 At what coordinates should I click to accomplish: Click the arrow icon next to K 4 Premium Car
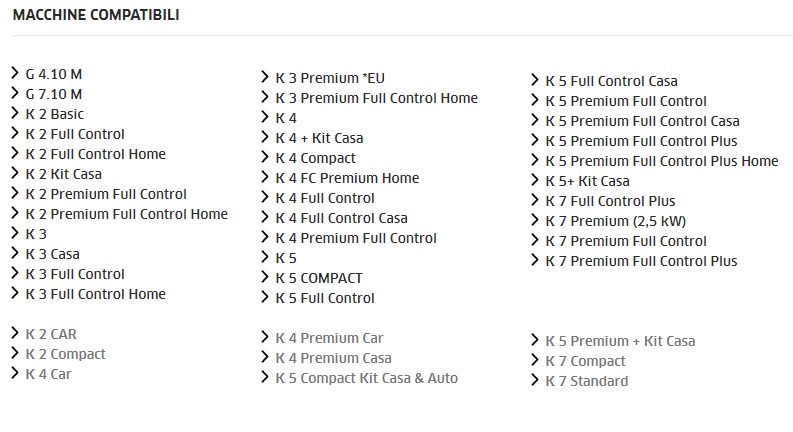point(265,337)
